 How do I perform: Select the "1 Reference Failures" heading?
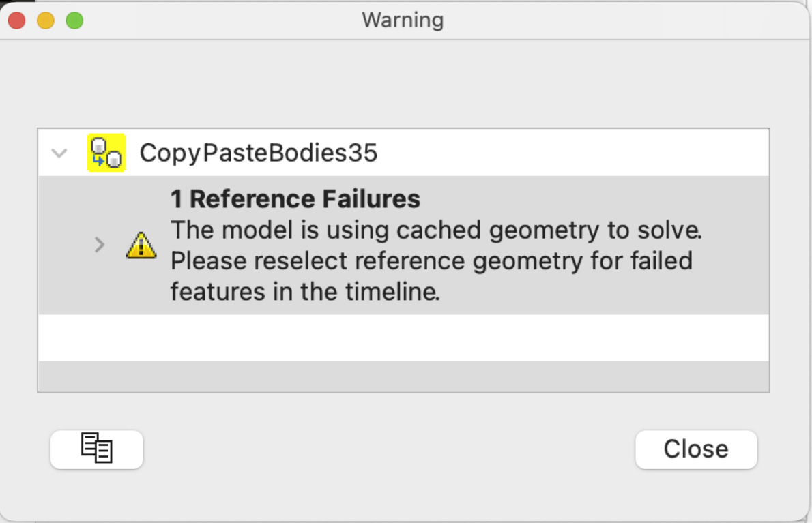click(295, 199)
